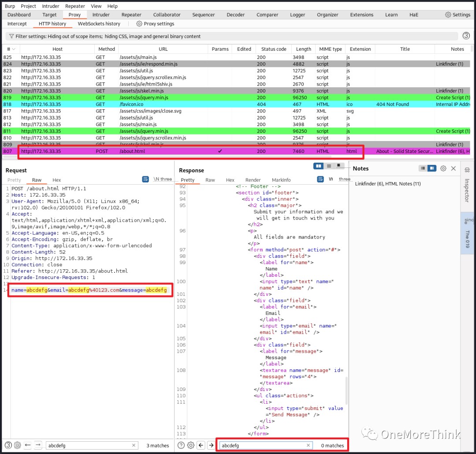Click the help icon beside the filter bar
476x454 pixels.
[466, 36]
